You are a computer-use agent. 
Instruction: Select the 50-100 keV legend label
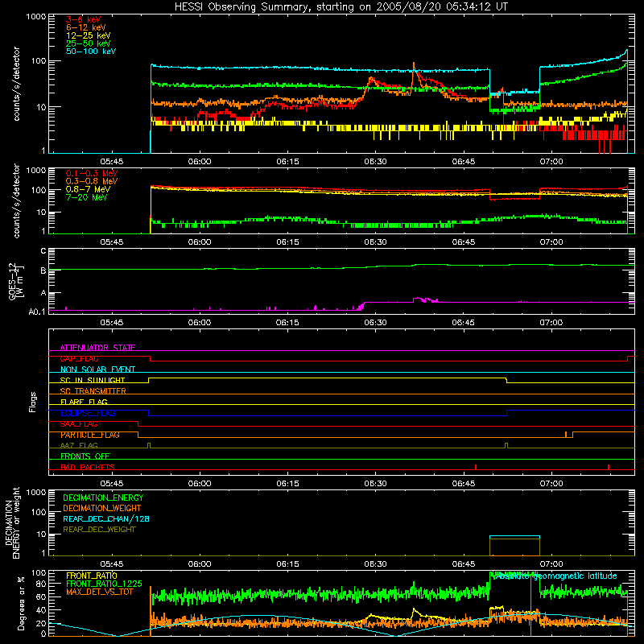[91, 52]
